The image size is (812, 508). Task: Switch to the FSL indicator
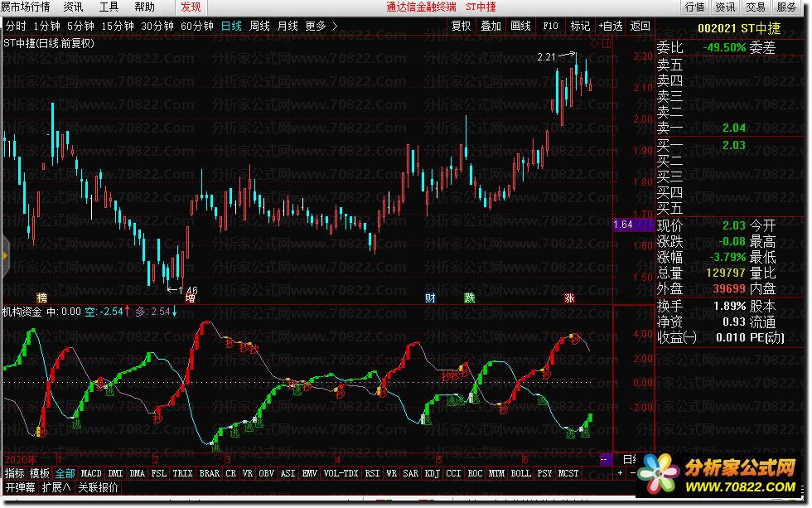159,473
